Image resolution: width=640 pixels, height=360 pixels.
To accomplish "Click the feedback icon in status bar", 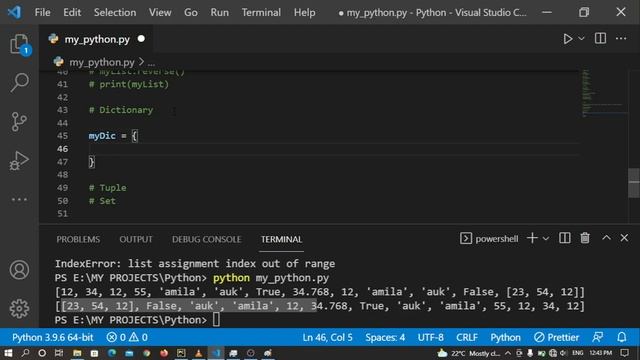I will tap(598, 337).
